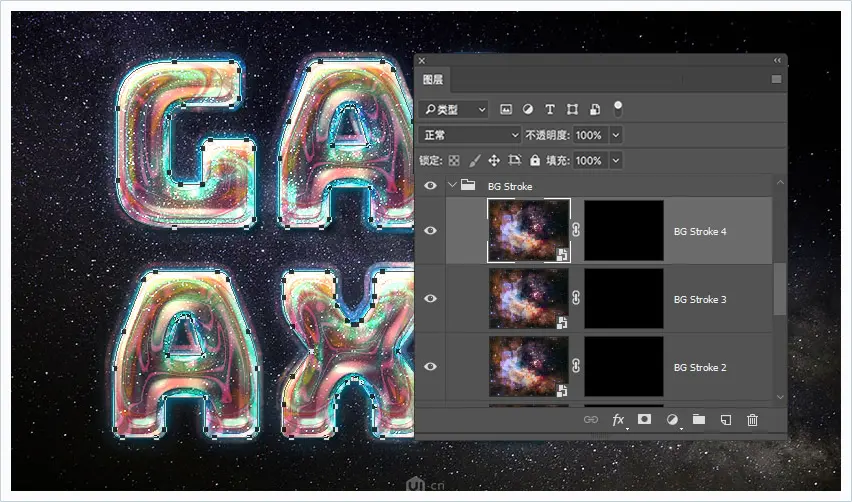Open the fill slider dropdown arrow
852x502 pixels.
[x=616, y=160]
